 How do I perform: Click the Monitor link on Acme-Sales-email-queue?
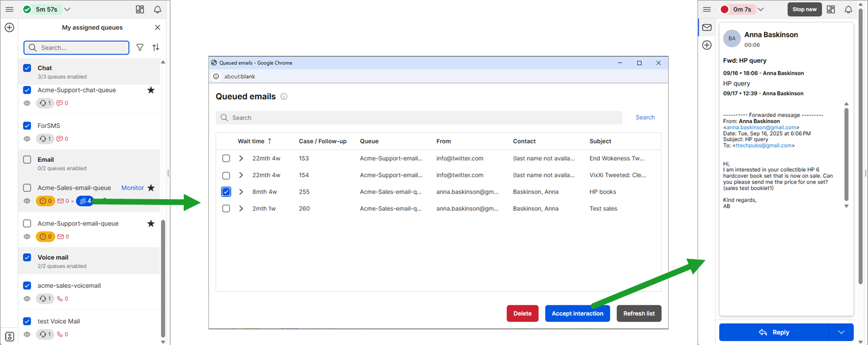point(133,188)
